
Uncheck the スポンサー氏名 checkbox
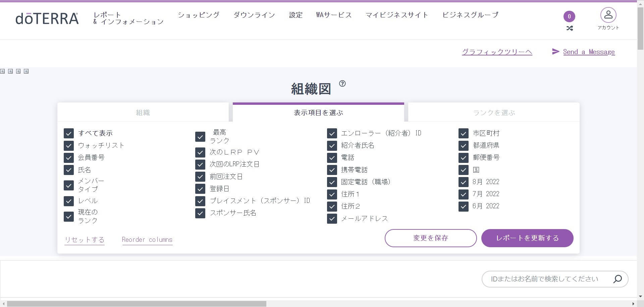(200, 213)
